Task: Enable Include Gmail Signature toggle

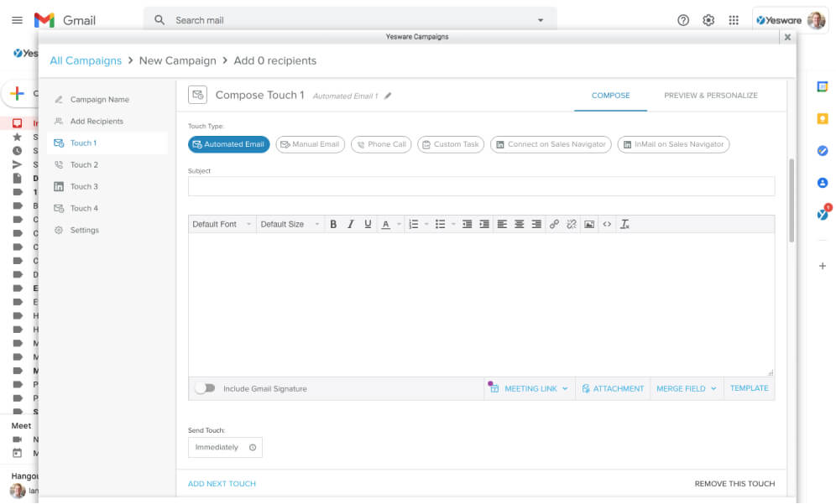Action: [205, 388]
